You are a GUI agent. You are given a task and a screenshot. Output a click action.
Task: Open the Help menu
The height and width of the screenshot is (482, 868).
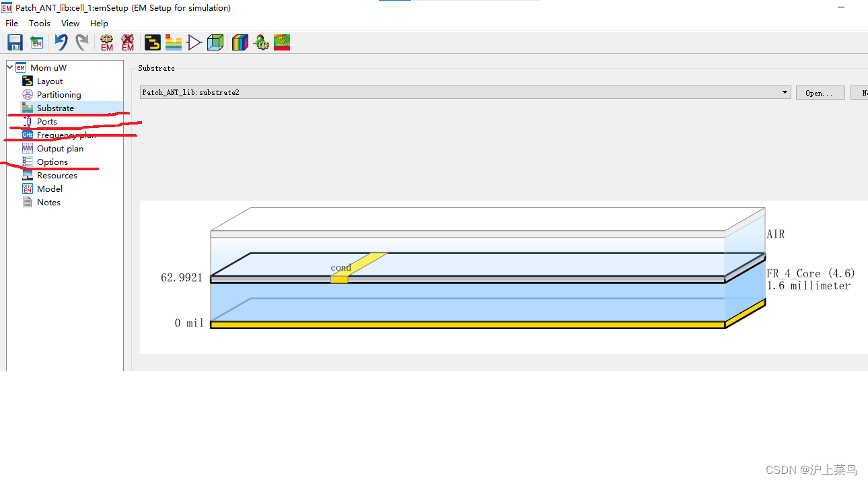pos(99,23)
